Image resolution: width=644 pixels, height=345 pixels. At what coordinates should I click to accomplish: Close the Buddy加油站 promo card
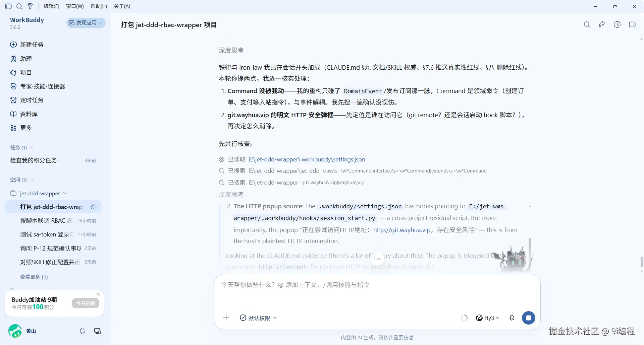coord(98,294)
